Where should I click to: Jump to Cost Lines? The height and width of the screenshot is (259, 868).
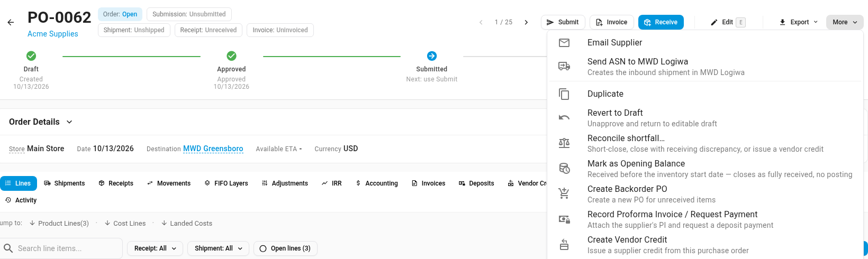tap(125, 224)
